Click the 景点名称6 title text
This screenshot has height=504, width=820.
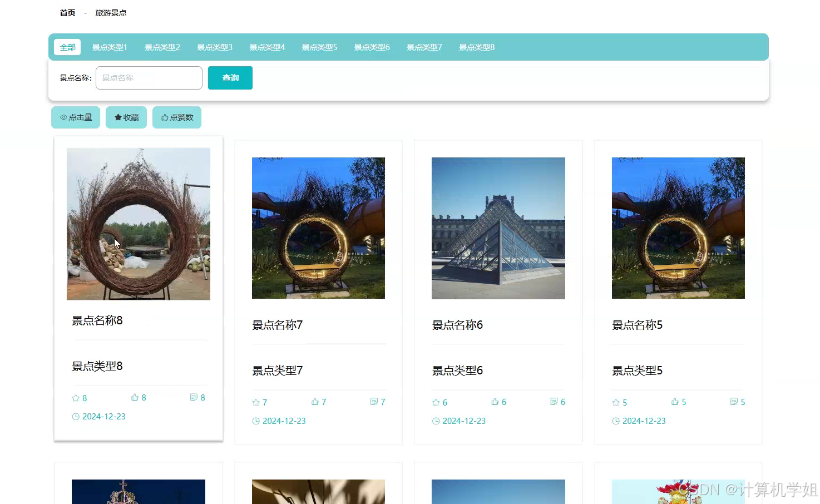(x=457, y=325)
